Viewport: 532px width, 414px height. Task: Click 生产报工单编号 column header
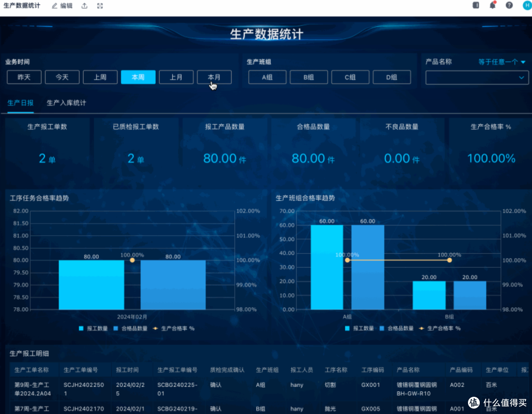point(177,370)
